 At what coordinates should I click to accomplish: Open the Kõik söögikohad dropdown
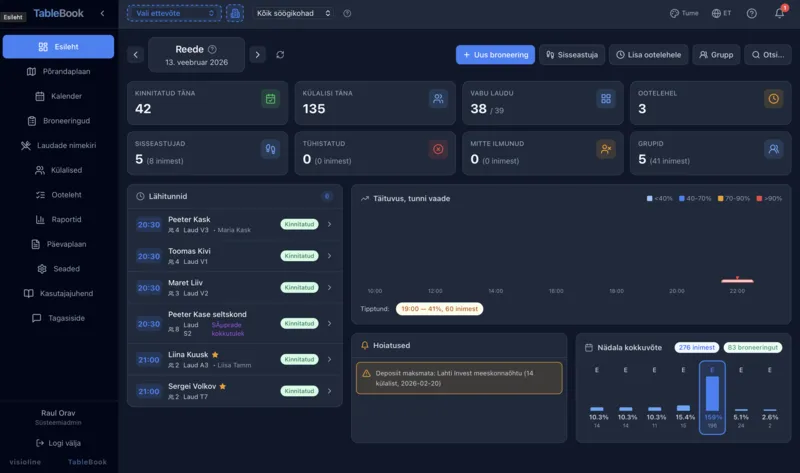[x=292, y=13]
